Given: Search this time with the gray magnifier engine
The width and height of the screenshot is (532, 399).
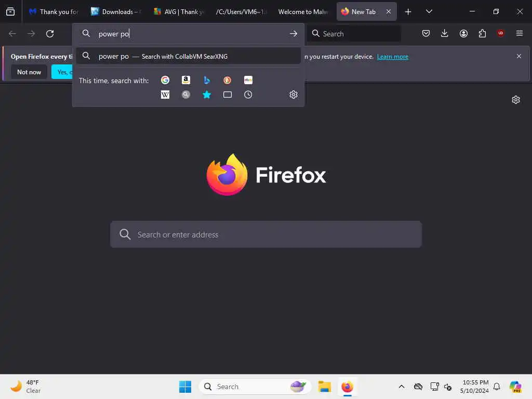Looking at the screenshot, I should click(x=186, y=95).
